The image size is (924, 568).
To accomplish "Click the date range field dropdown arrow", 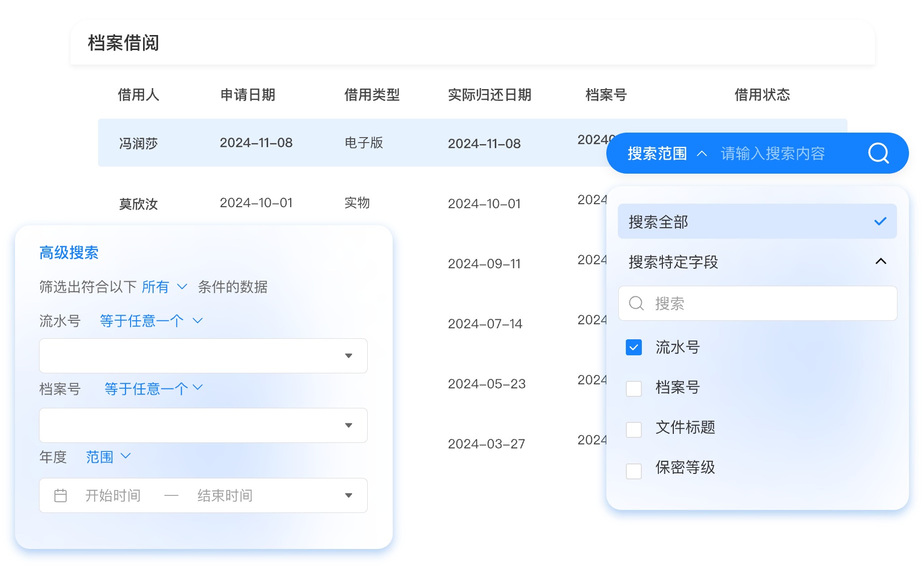I will 349,495.
